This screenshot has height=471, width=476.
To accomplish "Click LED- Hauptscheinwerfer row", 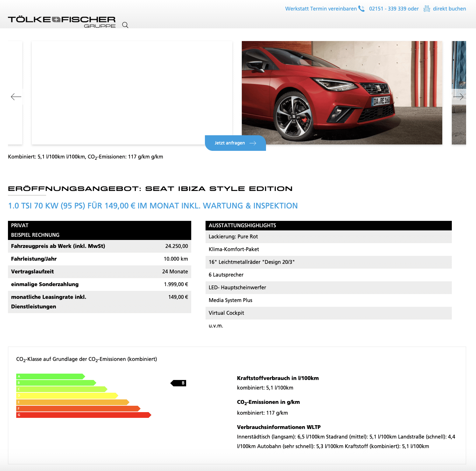I will (329, 288).
